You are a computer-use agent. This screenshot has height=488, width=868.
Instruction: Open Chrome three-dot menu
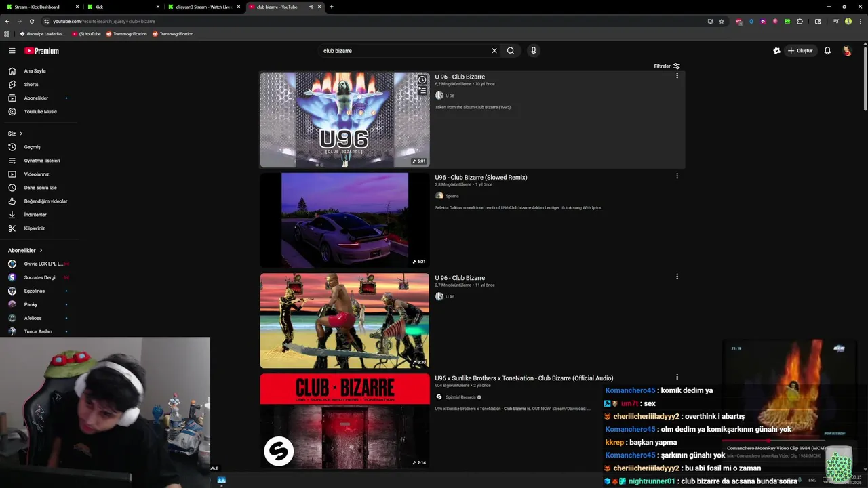pos(860,21)
